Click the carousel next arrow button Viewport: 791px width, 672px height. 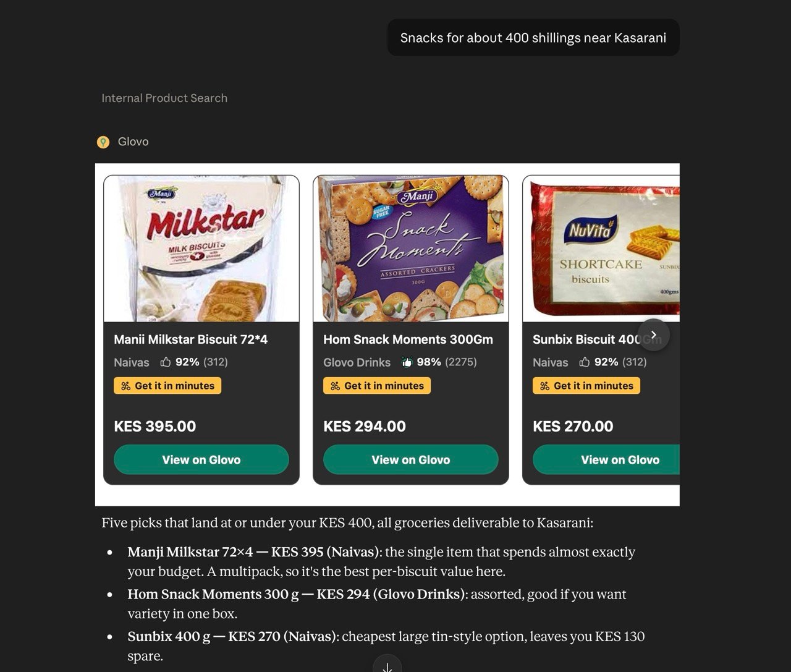pyautogui.click(x=653, y=334)
